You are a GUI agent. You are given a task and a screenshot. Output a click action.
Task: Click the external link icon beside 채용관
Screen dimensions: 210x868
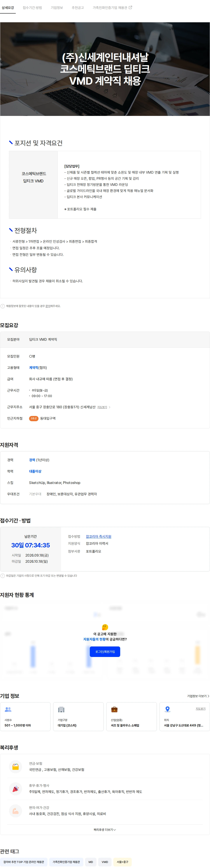130,7
